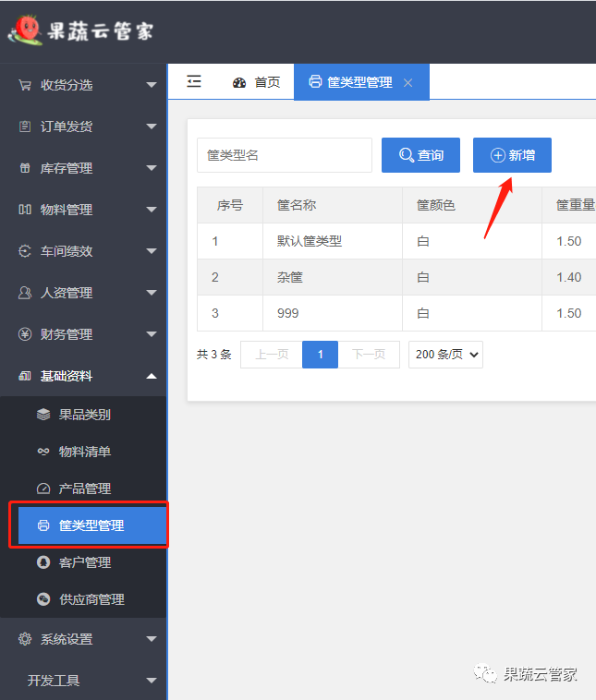
Task: Click the shopping cart icon beside 收货分选
Action: tap(25, 85)
